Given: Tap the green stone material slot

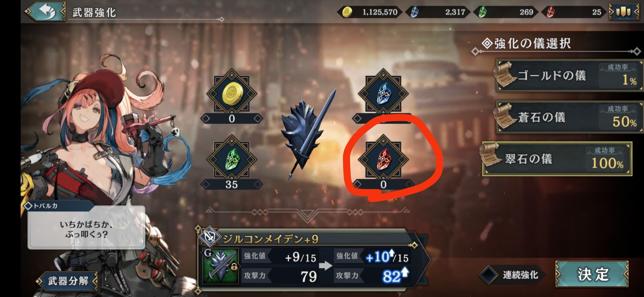Looking at the screenshot, I should 232,159.
